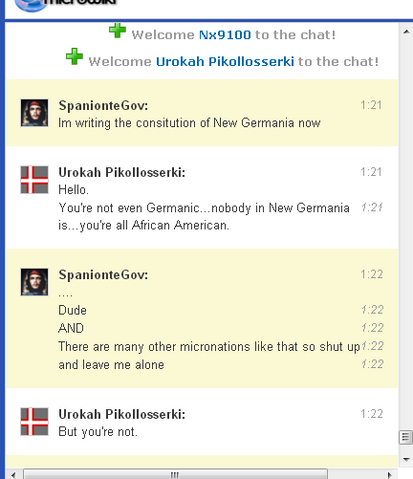
Task: Click the horizontal scrollbar thumb
Action: (175, 474)
